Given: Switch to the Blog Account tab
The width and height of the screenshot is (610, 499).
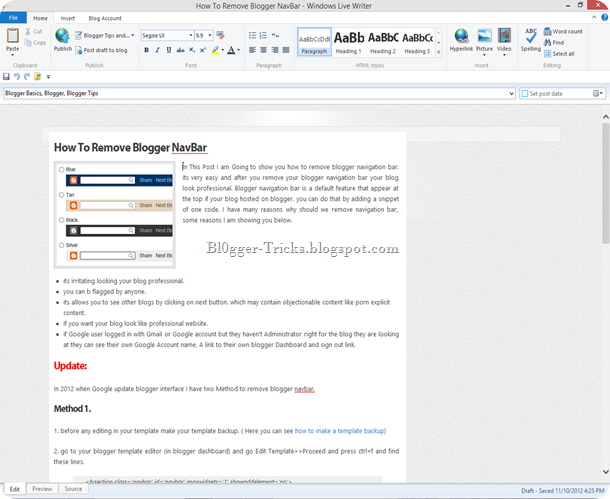Looking at the screenshot, I should 105,18.
